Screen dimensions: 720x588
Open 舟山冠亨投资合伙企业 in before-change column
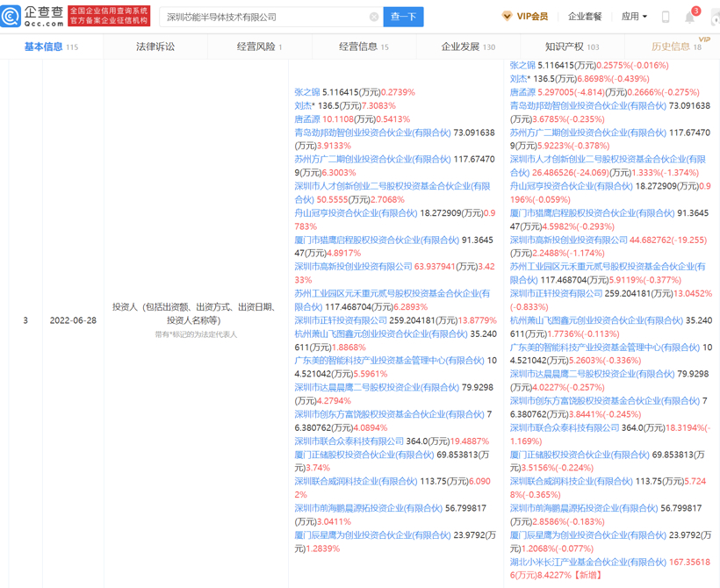(x=356, y=213)
